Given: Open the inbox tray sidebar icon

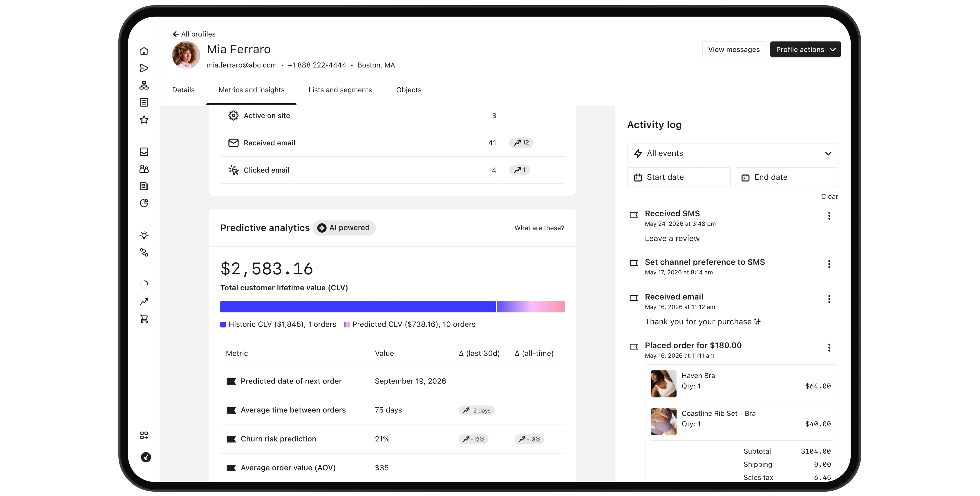Looking at the screenshot, I should [144, 152].
